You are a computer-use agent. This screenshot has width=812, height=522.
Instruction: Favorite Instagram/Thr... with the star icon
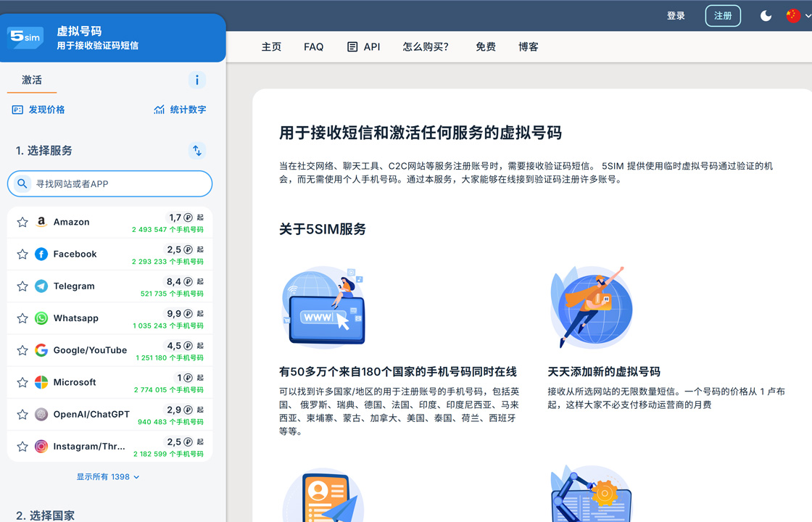(22, 447)
